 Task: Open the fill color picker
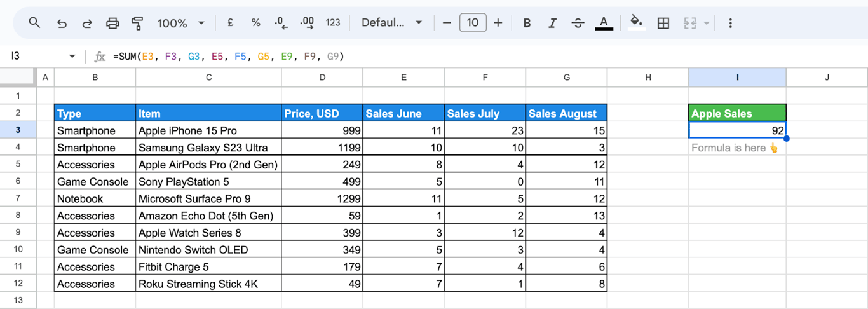636,23
